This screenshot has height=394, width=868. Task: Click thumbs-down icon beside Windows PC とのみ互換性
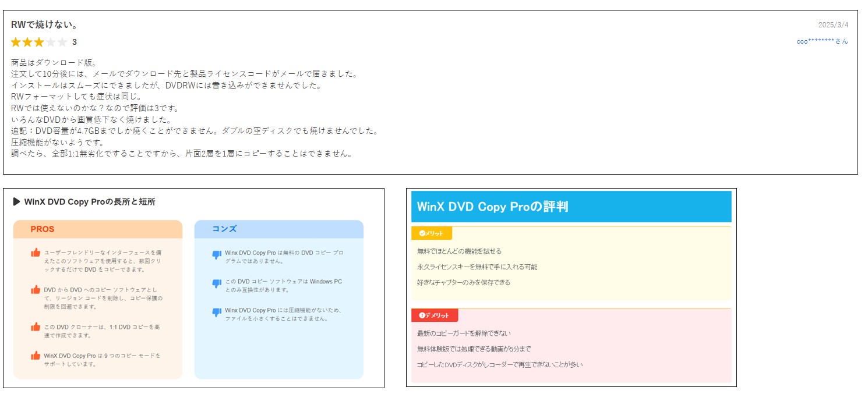pyautogui.click(x=217, y=283)
